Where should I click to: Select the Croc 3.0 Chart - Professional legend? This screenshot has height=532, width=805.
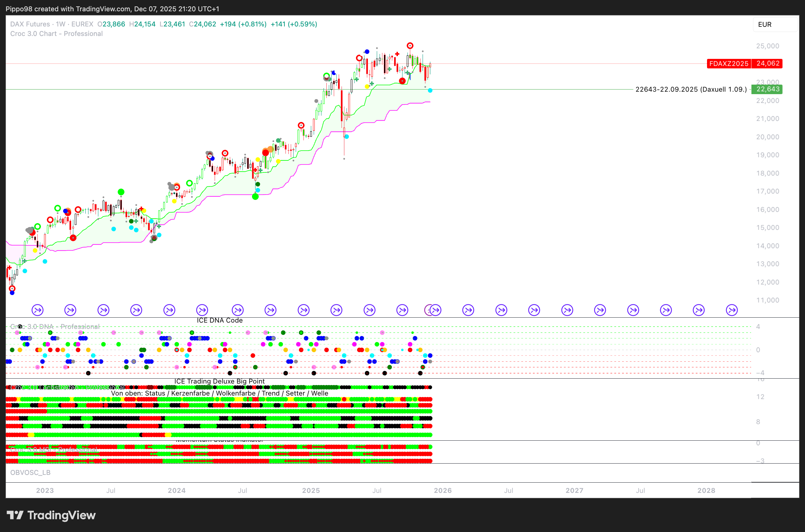click(x=56, y=34)
